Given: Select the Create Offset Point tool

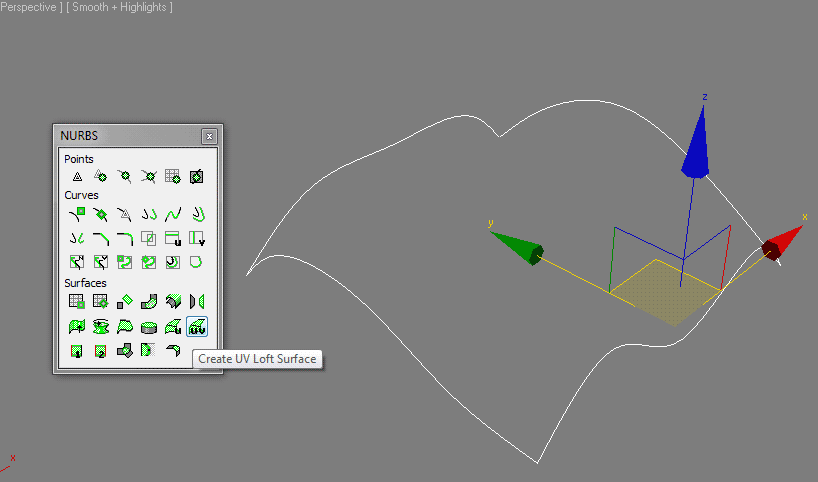Looking at the screenshot, I should click(101, 177).
